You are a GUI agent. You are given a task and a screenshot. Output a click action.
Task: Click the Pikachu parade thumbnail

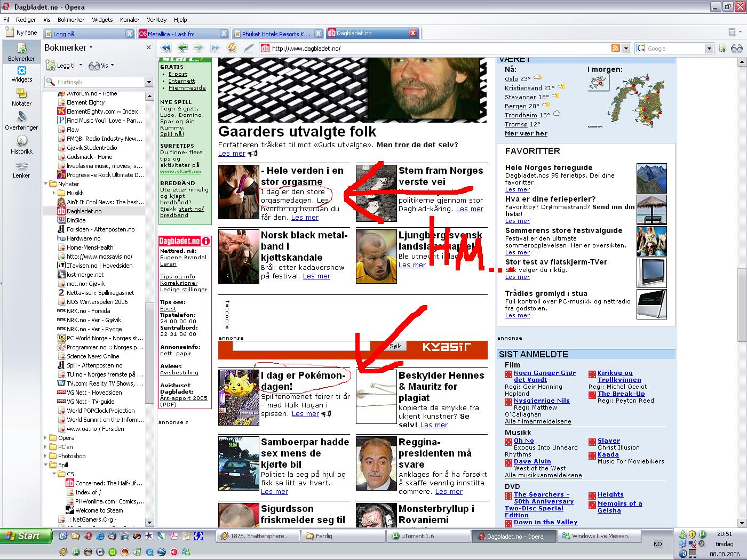pos(239,397)
